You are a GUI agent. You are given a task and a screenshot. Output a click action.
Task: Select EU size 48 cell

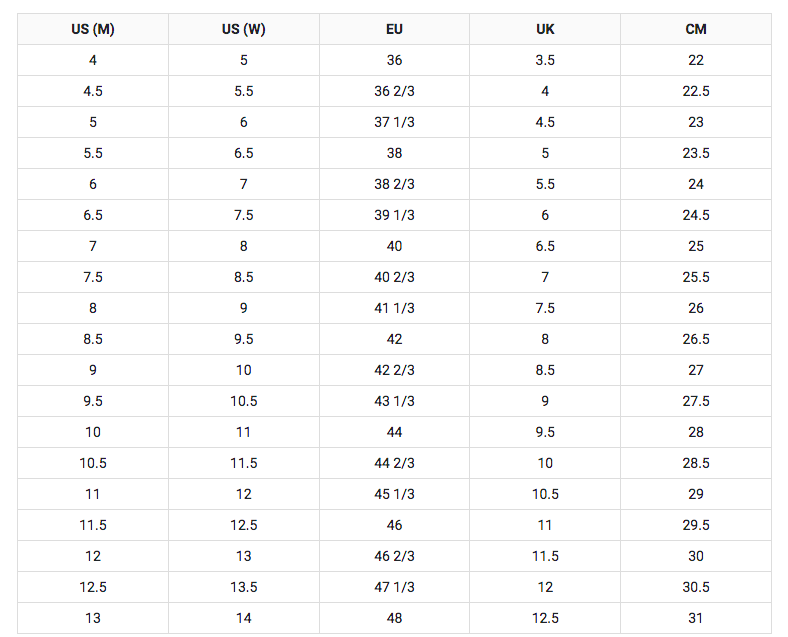pos(394,618)
